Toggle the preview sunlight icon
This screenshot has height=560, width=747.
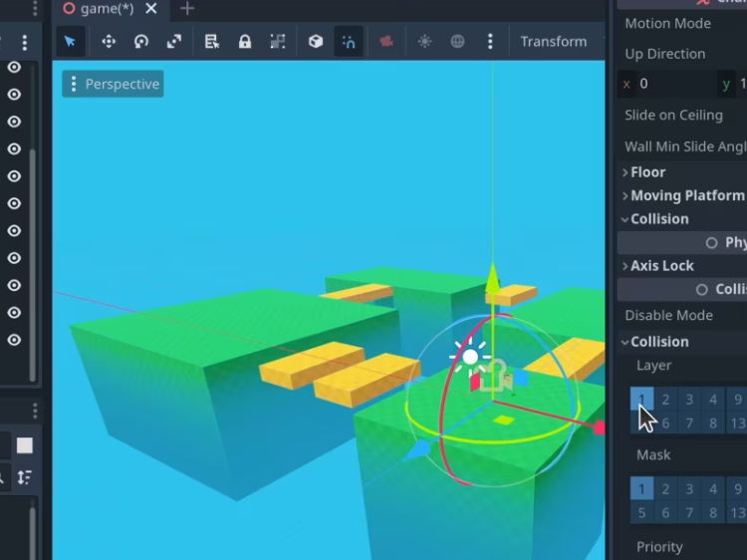coord(424,42)
